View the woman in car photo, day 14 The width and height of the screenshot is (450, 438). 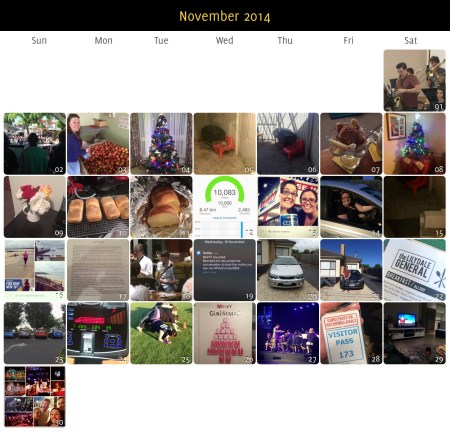tap(351, 207)
